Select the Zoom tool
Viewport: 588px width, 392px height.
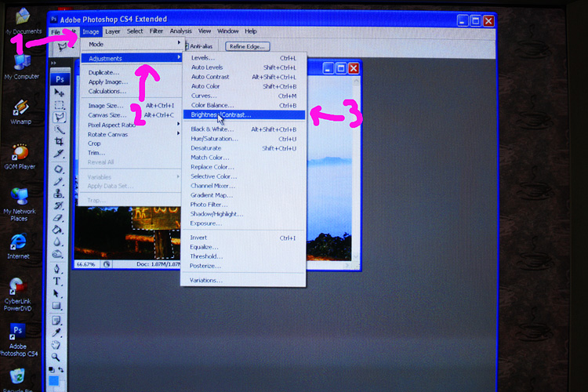tap(56, 357)
